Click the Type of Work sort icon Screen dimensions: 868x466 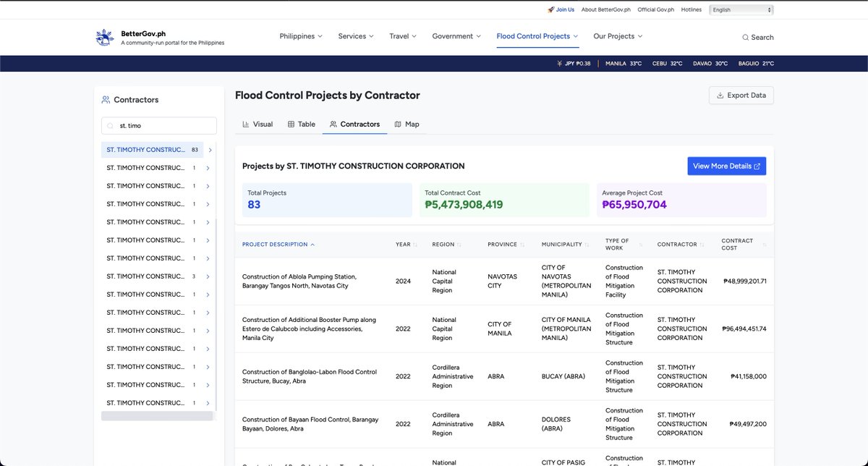pyautogui.click(x=639, y=245)
